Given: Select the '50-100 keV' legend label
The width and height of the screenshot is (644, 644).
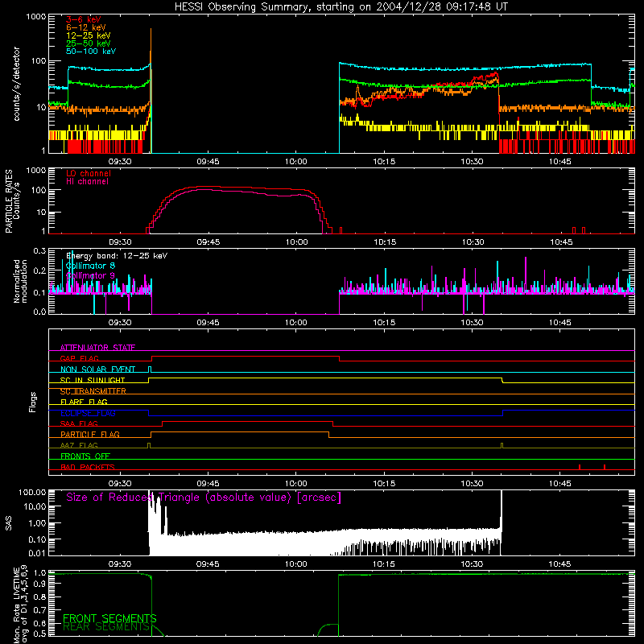Looking at the screenshot, I should [91, 52].
